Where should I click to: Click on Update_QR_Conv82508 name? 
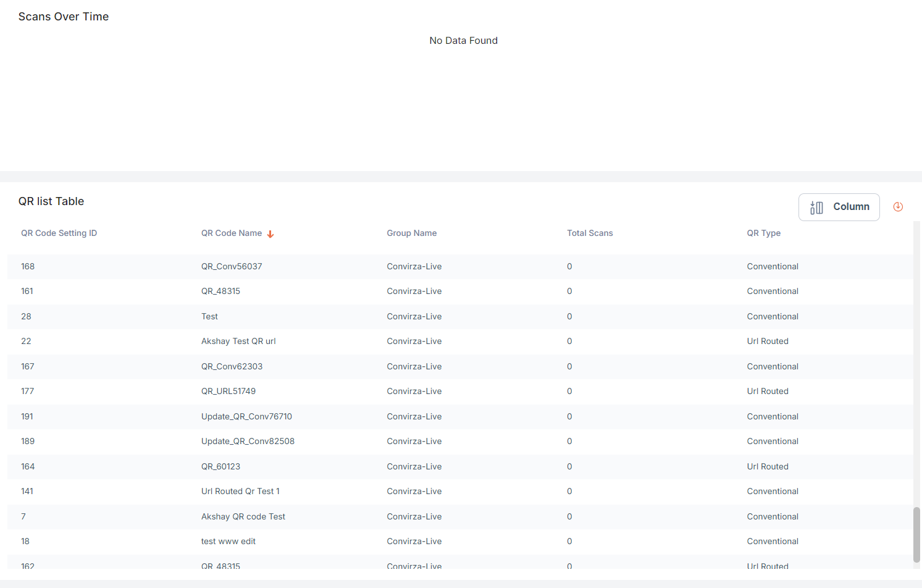coord(248,442)
